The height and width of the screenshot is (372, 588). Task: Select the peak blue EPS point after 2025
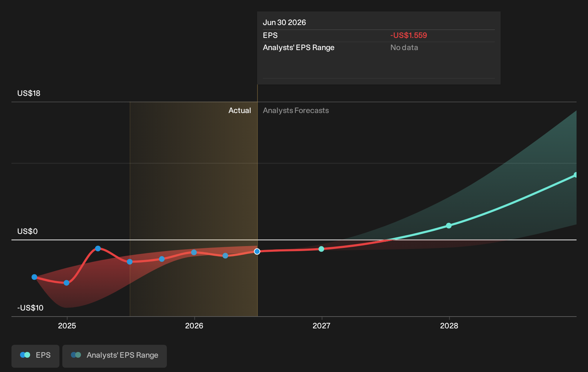pyautogui.click(x=98, y=249)
